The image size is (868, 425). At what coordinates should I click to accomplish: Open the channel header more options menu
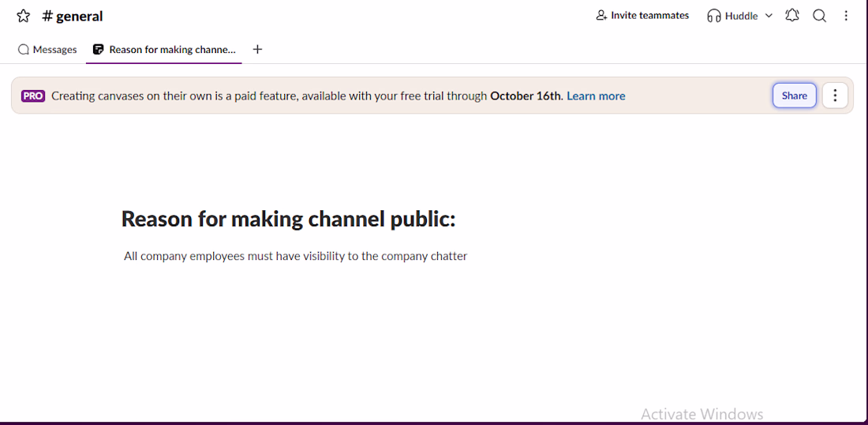846,16
